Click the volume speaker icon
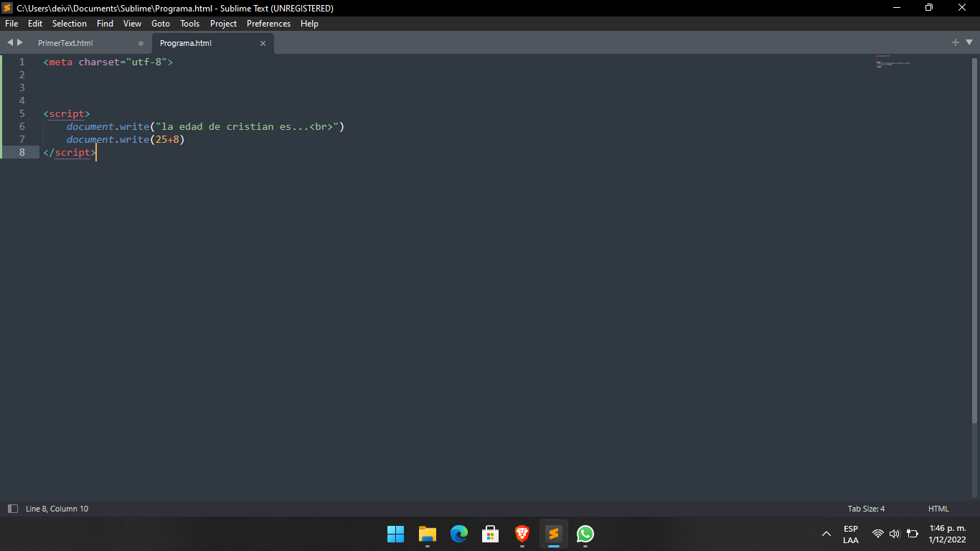This screenshot has height=551, width=980. point(895,534)
